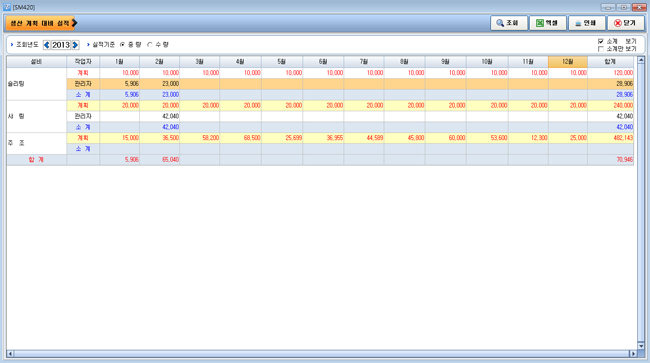Print the report via the 인쇄 button
The height and width of the screenshot is (363, 650).
coord(586,23)
